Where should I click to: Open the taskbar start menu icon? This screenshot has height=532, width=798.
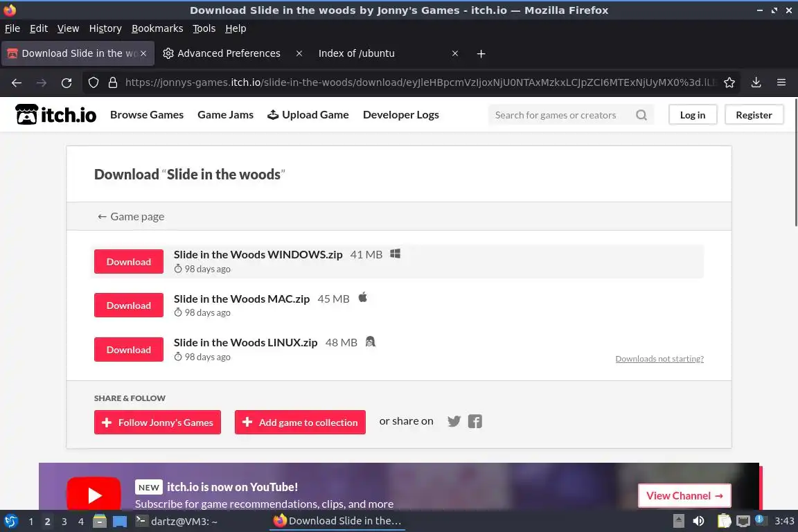coord(10,522)
